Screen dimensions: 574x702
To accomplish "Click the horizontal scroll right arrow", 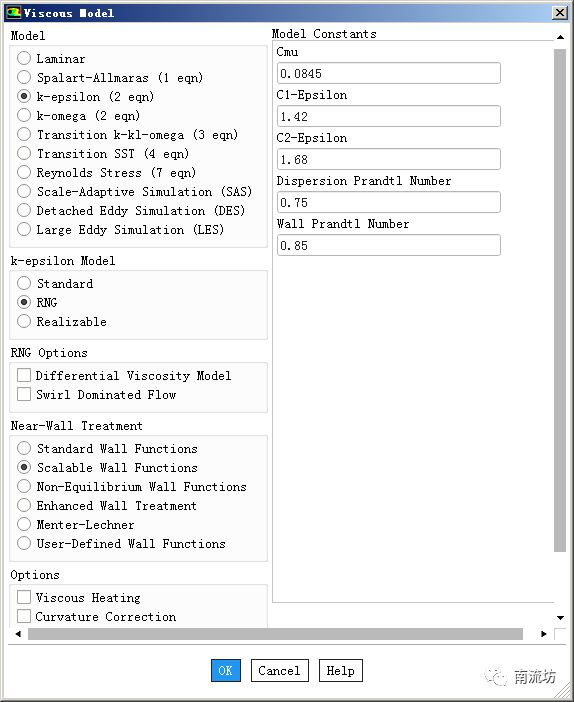I will pos(544,634).
